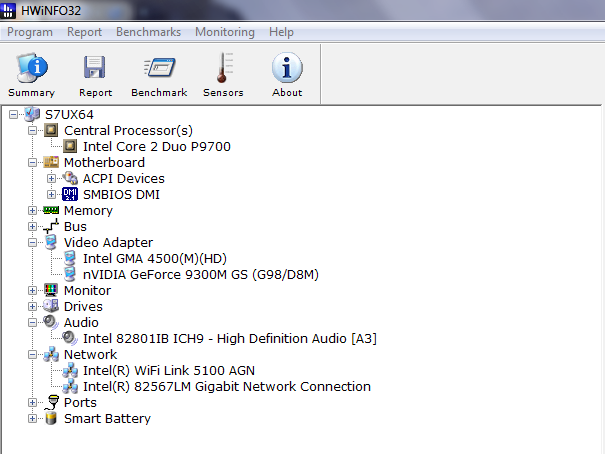Select the Smart Battery label
This screenshot has width=605, height=454.
[107, 419]
